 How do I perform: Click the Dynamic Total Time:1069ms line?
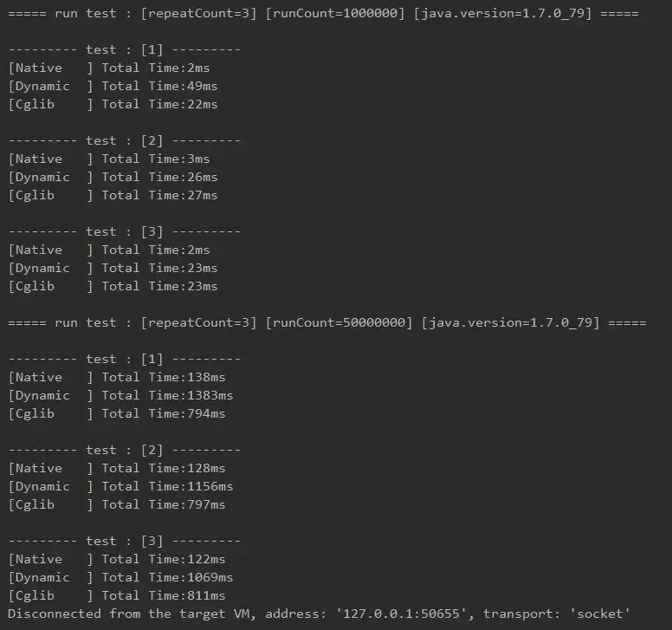pos(121,577)
